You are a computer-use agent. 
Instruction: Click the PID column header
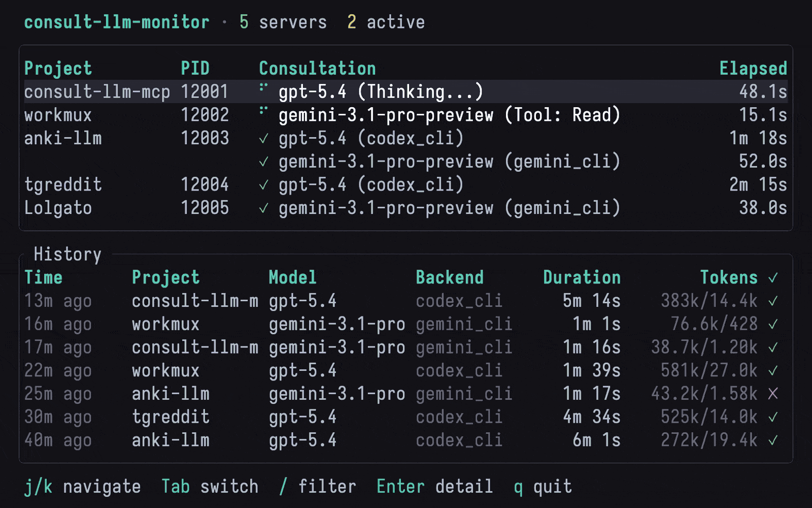coord(195,68)
